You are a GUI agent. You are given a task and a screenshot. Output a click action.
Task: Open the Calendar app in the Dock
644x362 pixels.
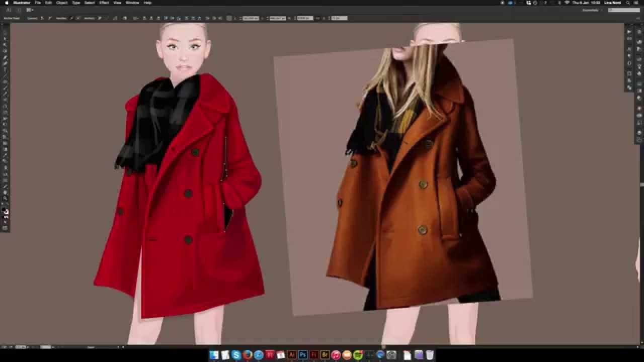pos(281,355)
